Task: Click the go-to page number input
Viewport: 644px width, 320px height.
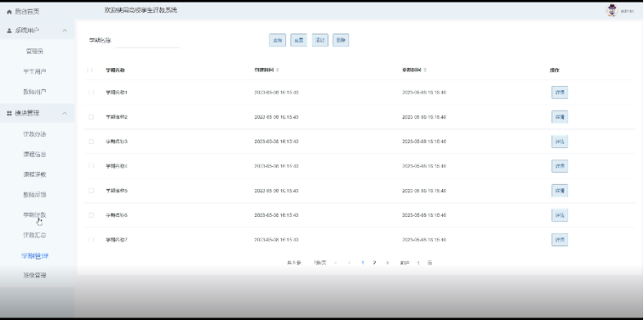Action: click(x=418, y=263)
